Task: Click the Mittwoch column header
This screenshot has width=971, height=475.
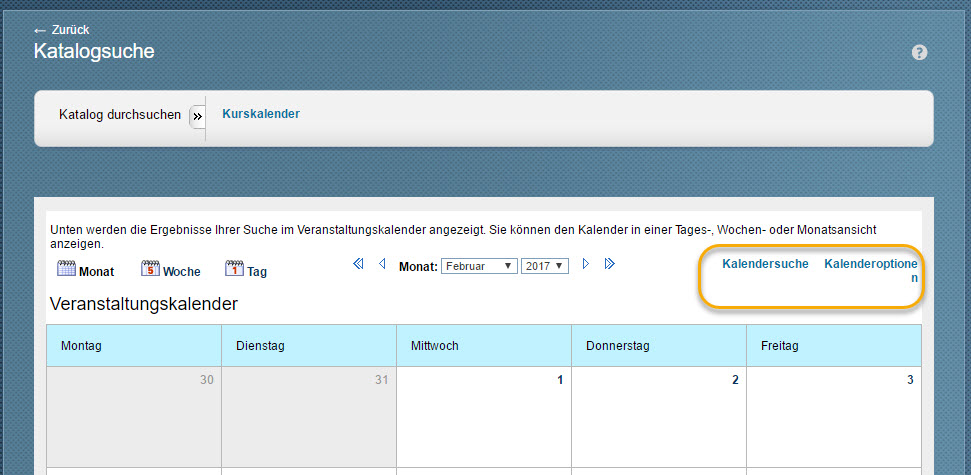Action: coord(484,346)
